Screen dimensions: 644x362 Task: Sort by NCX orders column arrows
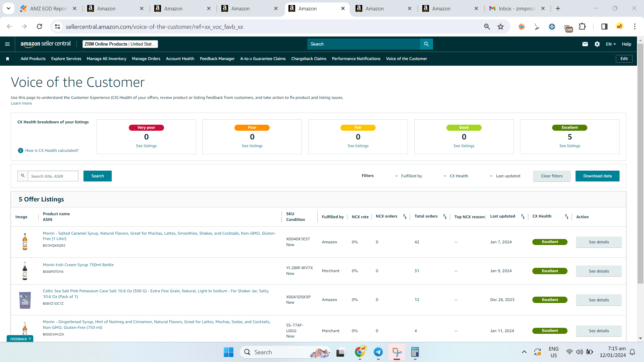[x=405, y=217]
